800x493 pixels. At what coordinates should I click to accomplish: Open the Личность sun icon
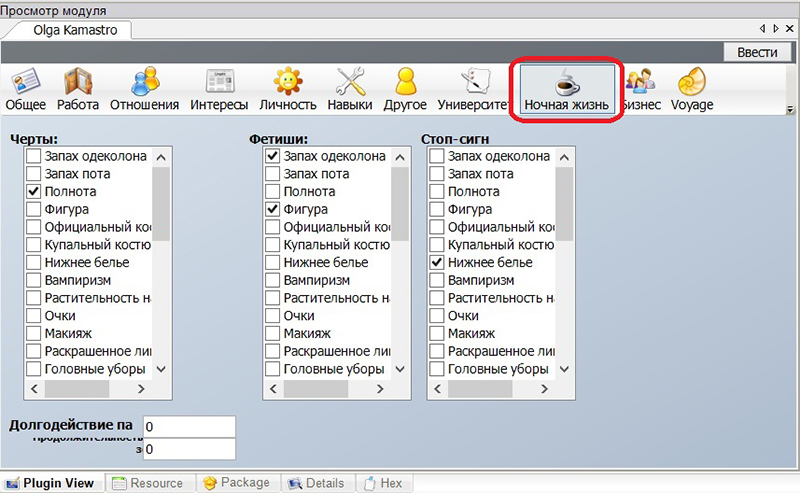coord(288,81)
